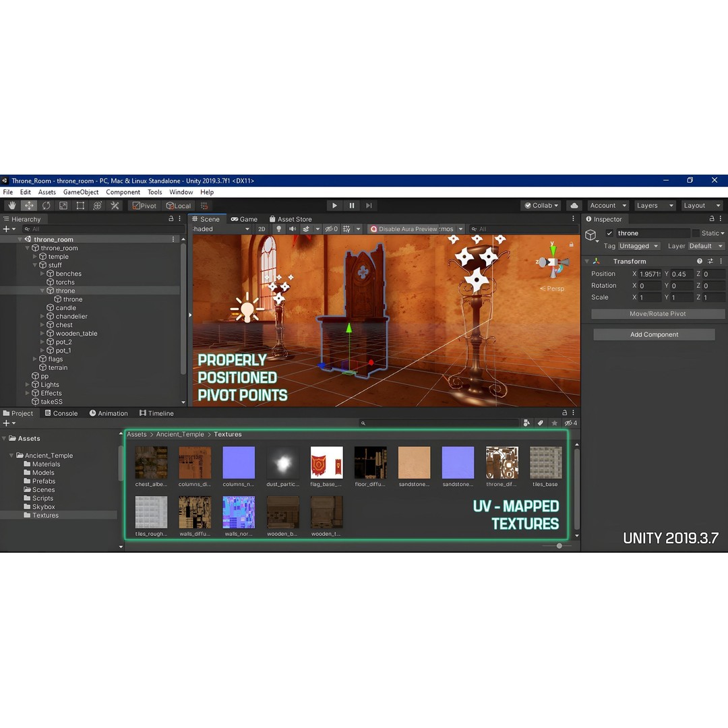Lock the Hierarchy panel
This screenshot has width=728, height=728.
coord(171,218)
